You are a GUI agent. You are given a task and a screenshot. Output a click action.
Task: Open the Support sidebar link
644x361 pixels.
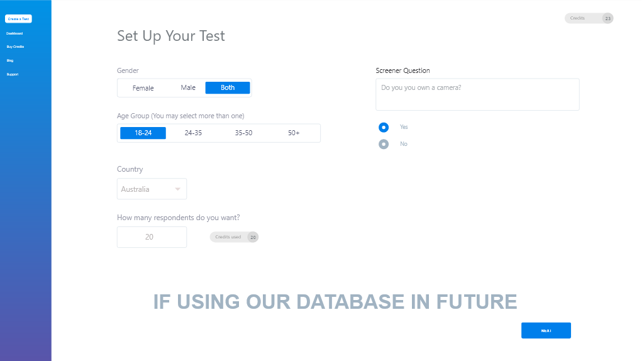tap(13, 74)
